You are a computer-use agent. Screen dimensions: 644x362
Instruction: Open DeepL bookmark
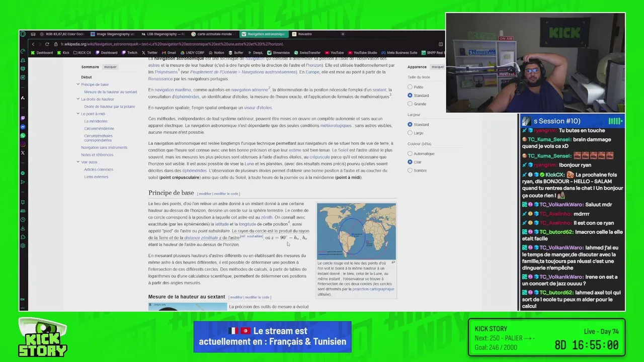click(x=256, y=53)
